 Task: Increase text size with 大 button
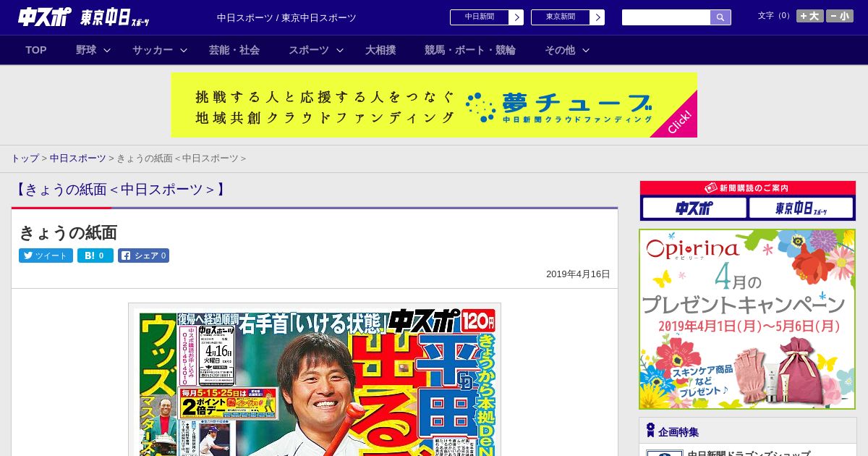(x=810, y=16)
